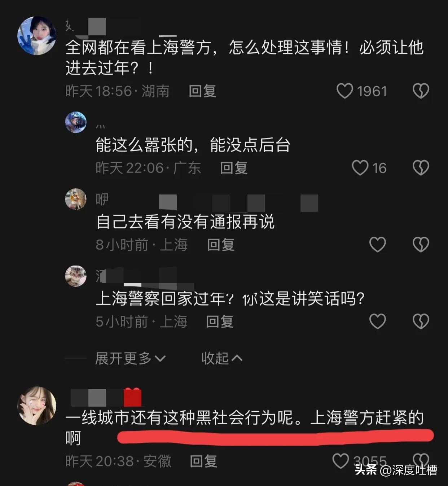
Task: Open the 头条 @深度吐槽 watermark link
Action: (396, 470)
